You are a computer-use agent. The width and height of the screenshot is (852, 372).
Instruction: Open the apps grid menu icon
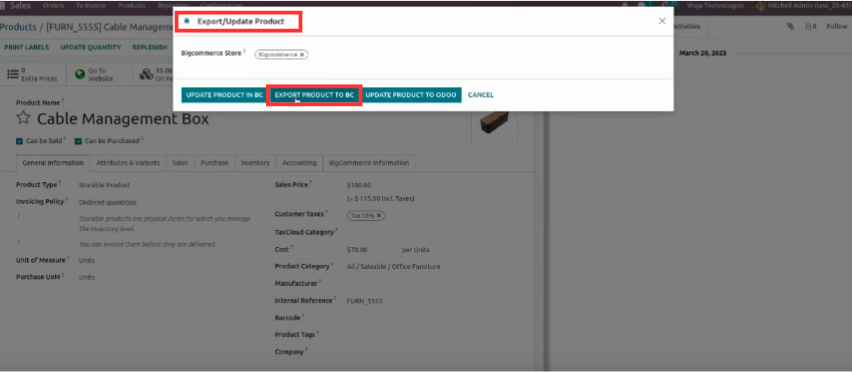2,6
